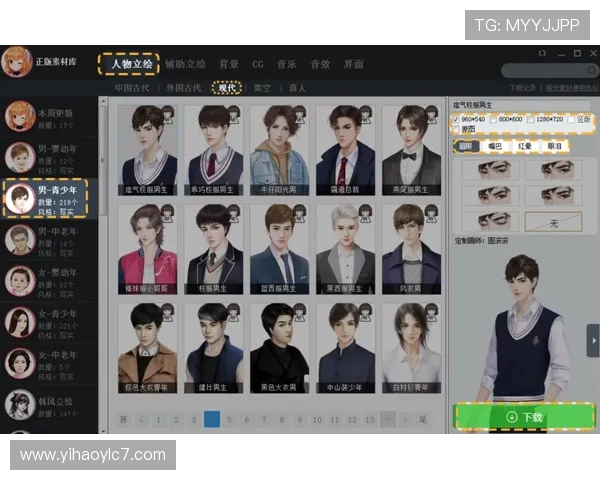The width and height of the screenshot is (600, 480).
Task: Go to previous page with left chevron
Action: [141, 420]
